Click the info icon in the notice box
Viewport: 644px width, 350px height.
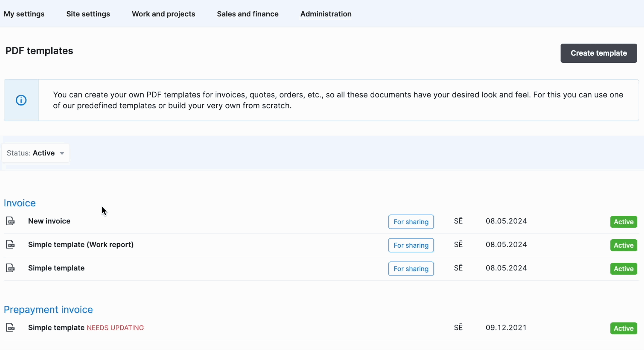21,100
